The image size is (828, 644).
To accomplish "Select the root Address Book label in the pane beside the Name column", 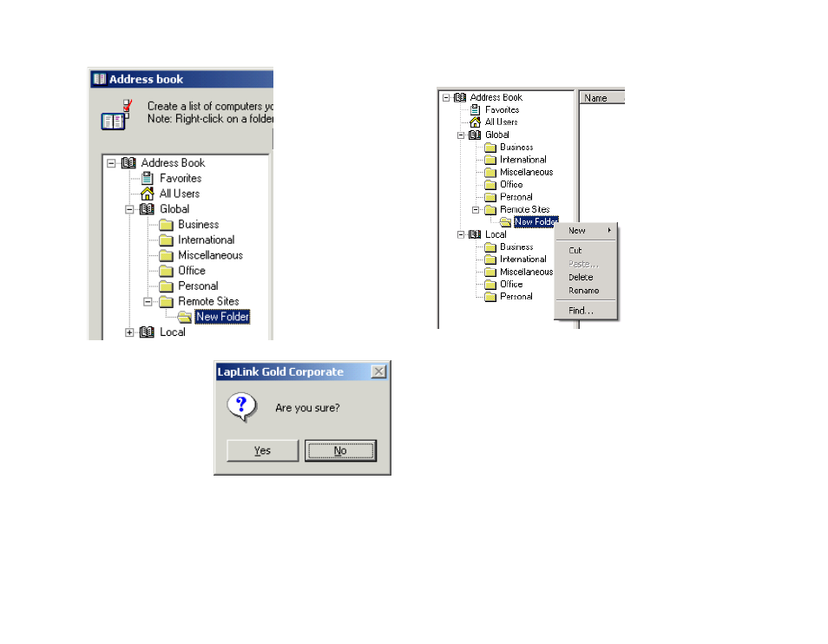I will pyautogui.click(x=496, y=98).
